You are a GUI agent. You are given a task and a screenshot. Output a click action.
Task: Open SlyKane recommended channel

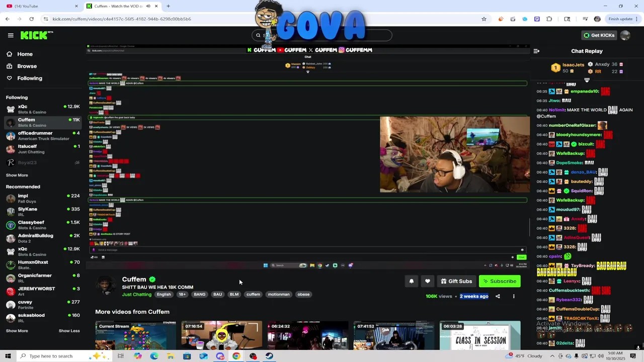click(x=43, y=211)
